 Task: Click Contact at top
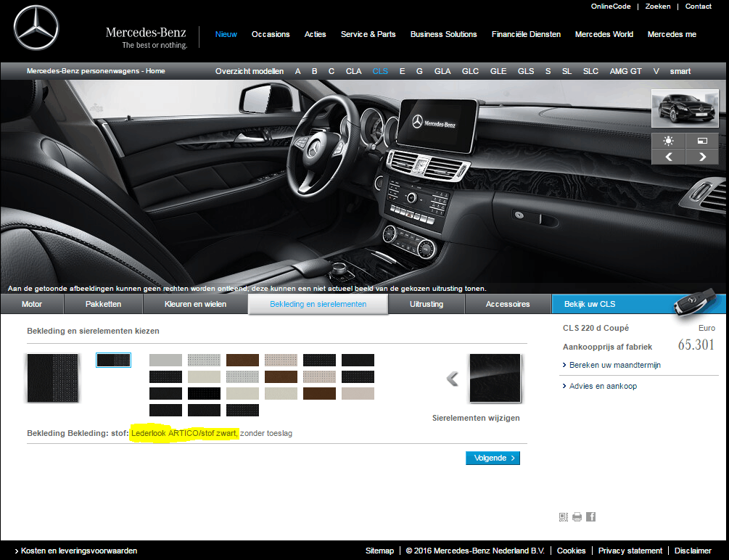click(x=699, y=7)
